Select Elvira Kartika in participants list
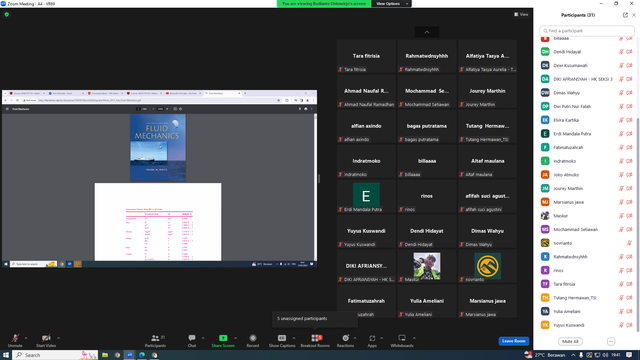The height and width of the screenshot is (360, 640). (586, 120)
